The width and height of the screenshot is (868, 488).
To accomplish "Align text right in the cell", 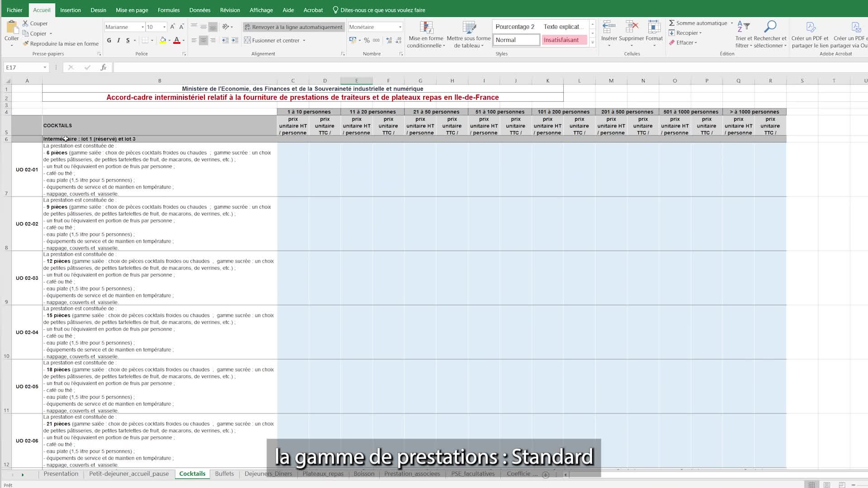I will [x=213, y=40].
